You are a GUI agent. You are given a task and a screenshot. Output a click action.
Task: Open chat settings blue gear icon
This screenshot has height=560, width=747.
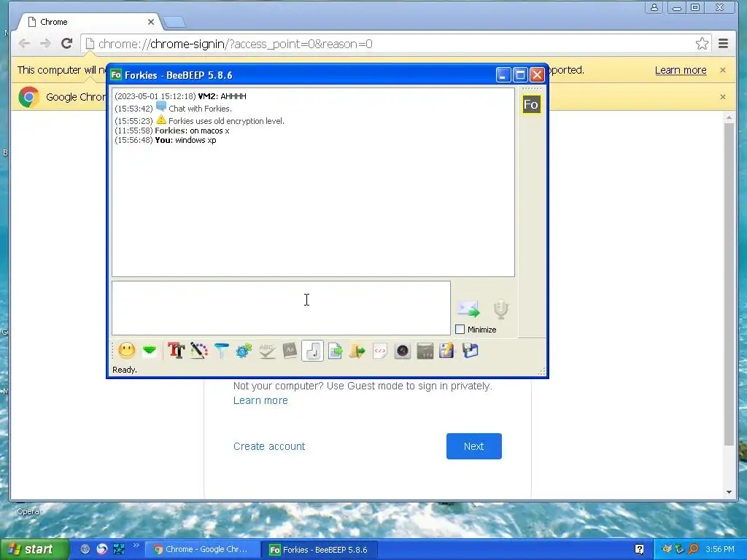(x=244, y=351)
